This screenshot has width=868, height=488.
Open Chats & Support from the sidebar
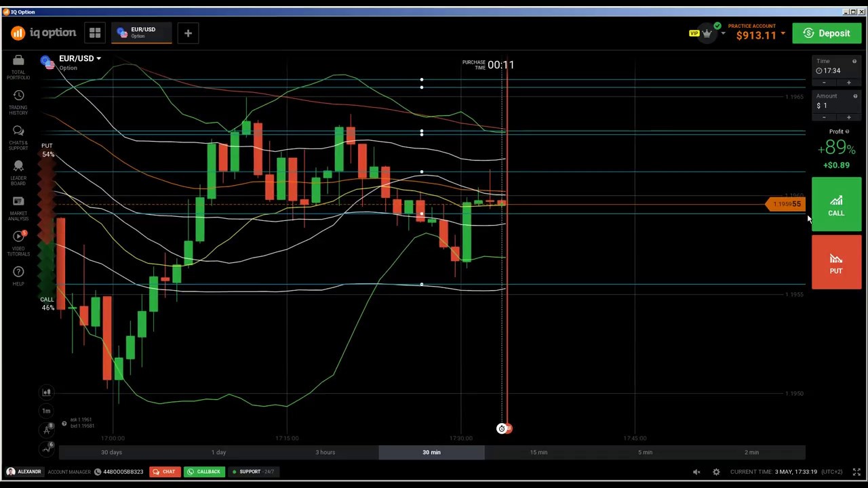click(18, 137)
